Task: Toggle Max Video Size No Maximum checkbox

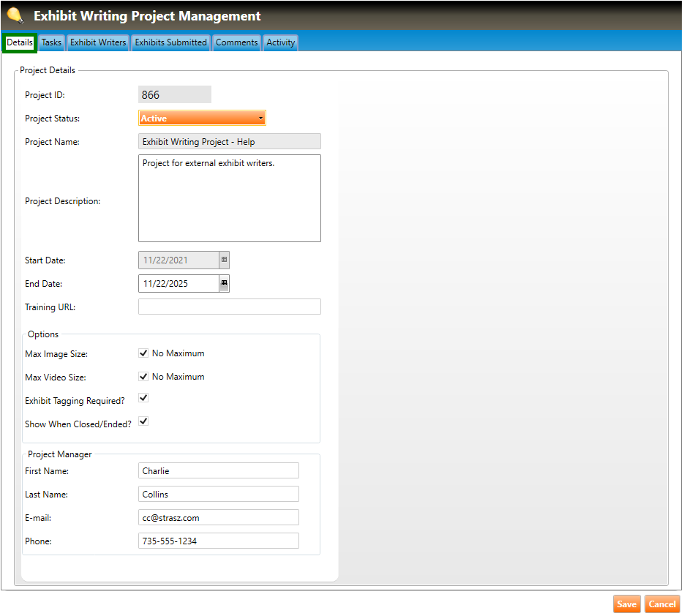Action: tap(143, 377)
